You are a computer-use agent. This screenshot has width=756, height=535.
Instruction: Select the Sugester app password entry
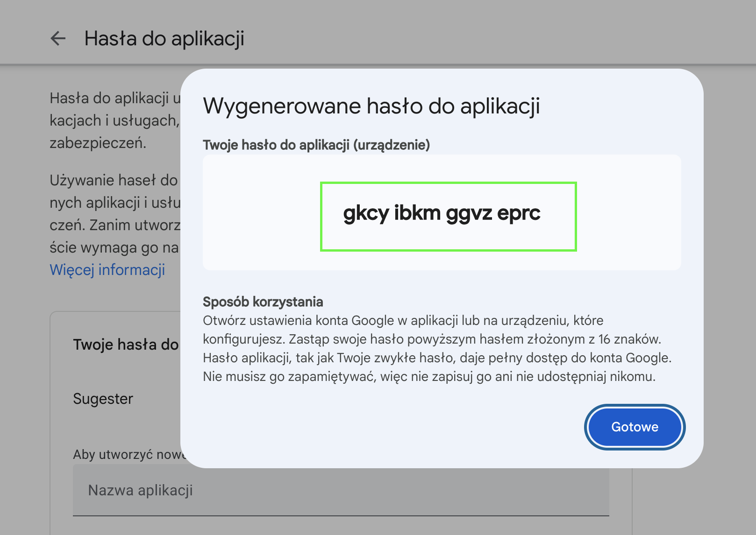click(x=103, y=399)
